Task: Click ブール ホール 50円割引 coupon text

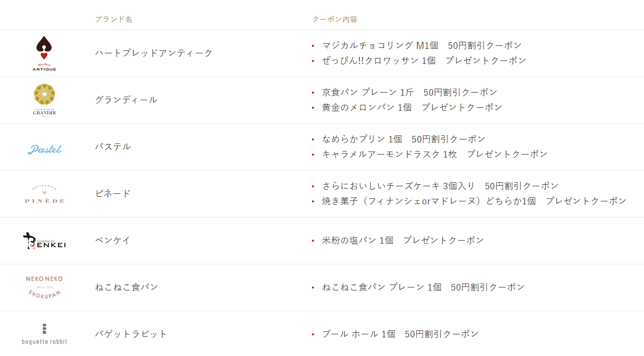Action: (400, 334)
